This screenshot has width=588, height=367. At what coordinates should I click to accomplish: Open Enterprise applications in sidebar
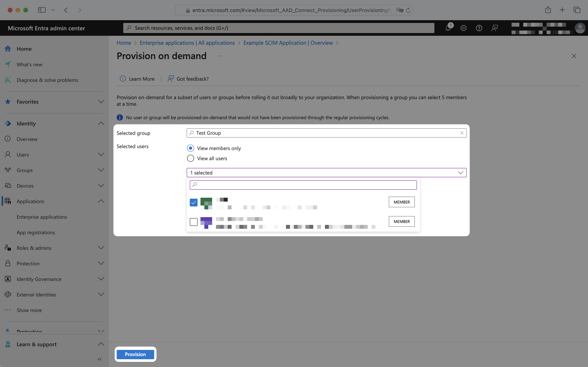(42, 217)
